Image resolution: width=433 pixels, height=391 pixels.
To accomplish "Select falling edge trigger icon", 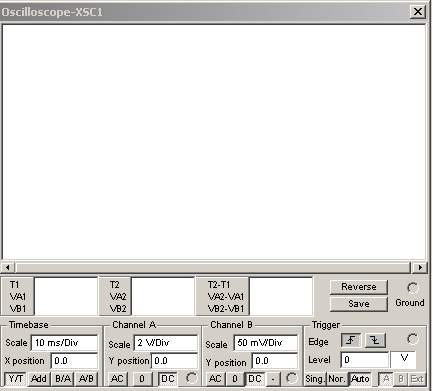I will tap(375, 340).
